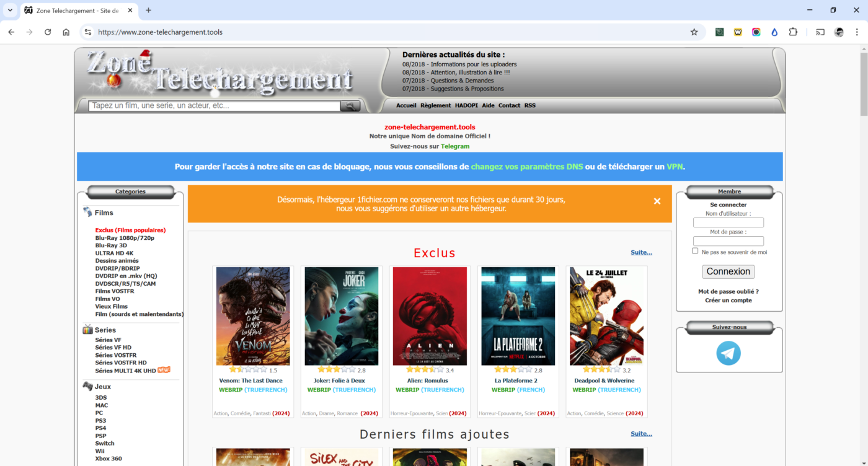
Task: Open Règlement in site menu
Action: (x=435, y=105)
